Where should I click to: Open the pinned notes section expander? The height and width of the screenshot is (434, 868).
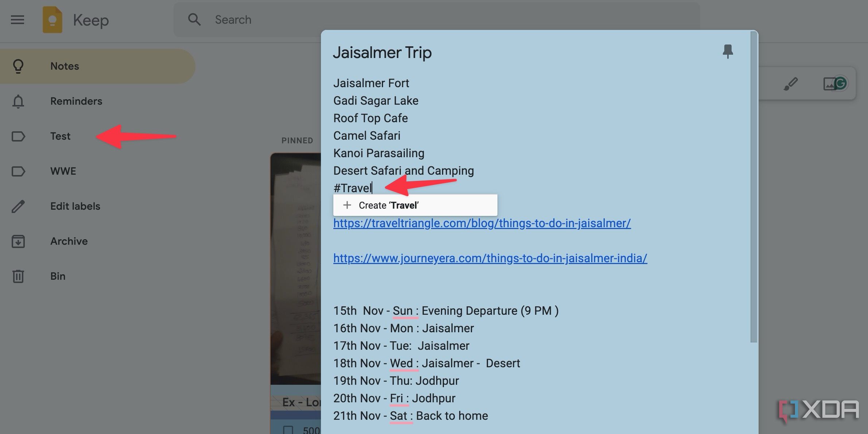297,139
